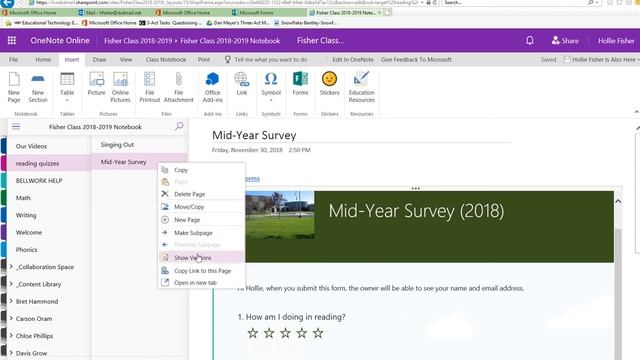Click the survey header school thumbnail
This screenshot has width=640, height=360.
pyautogui.click(x=280, y=215)
